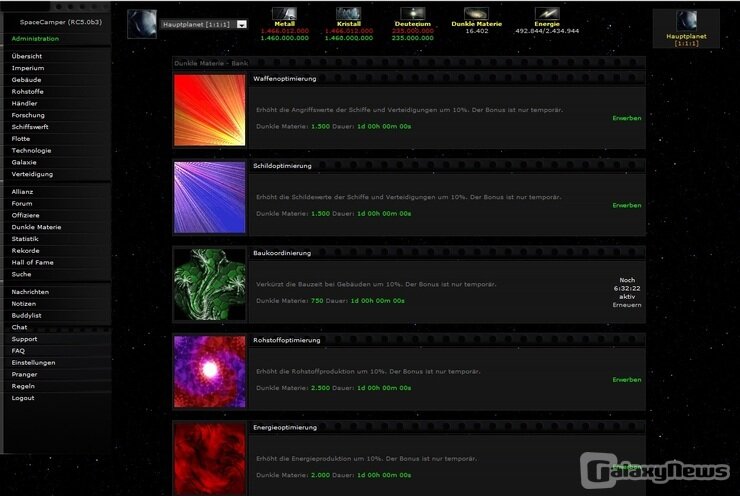Screen dimensions: 740x496
Task: Click the Metall resource icon
Action: (x=285, y=13)
